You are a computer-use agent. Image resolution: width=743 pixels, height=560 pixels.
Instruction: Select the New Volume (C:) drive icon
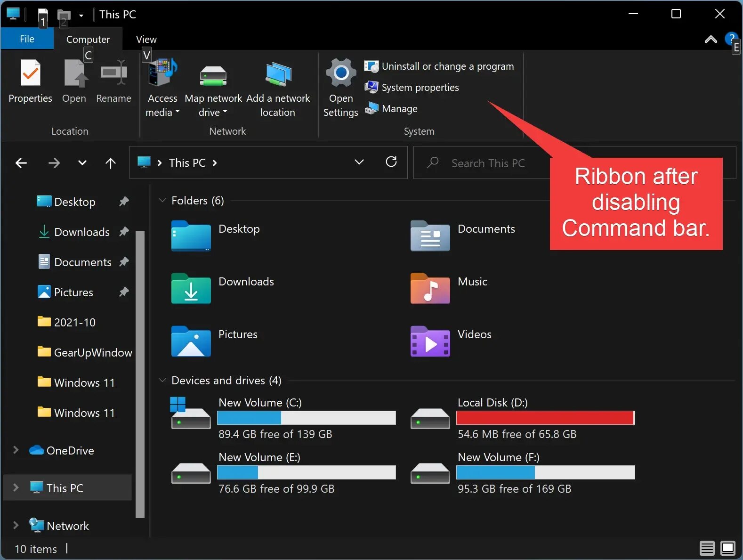pos(191,413)
